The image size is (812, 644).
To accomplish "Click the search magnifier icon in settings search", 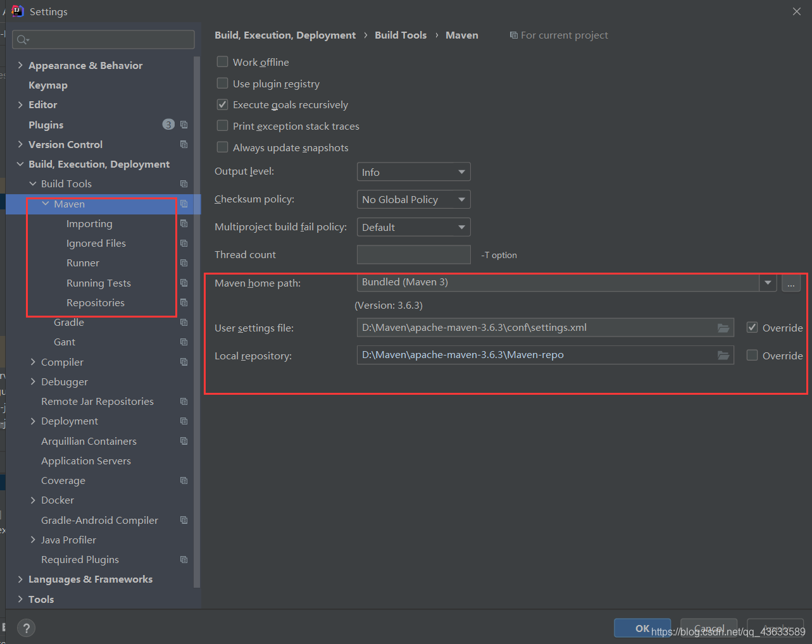I will coord(23,39).
